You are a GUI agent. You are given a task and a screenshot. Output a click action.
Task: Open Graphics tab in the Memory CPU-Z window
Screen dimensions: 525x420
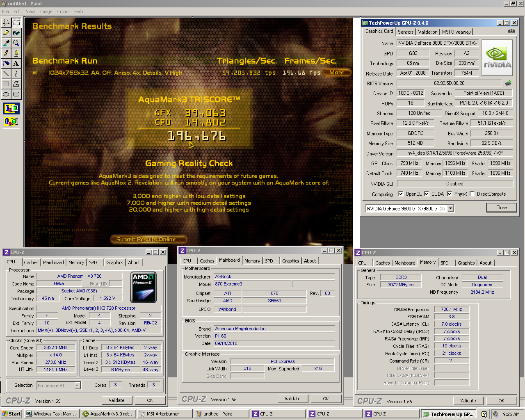tap(466, 263)
